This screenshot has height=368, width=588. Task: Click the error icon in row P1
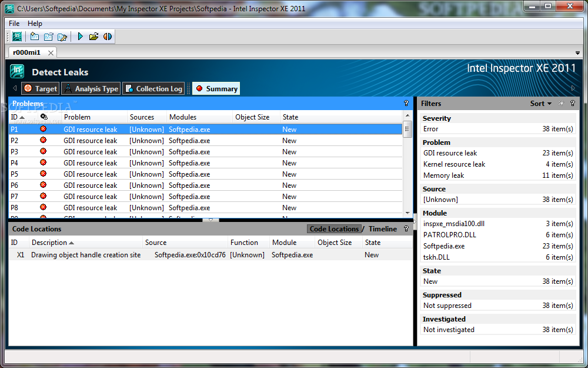43,129
